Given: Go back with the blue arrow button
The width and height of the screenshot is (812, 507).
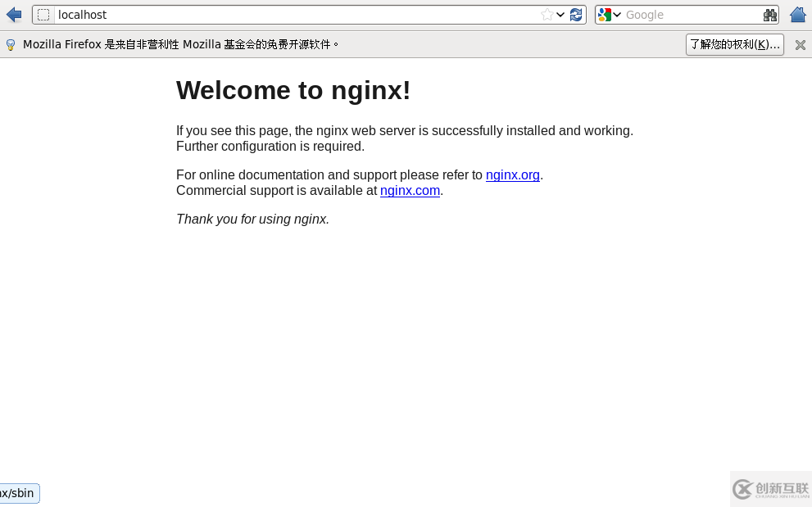Looking at the screenshot, I should 13,15.
